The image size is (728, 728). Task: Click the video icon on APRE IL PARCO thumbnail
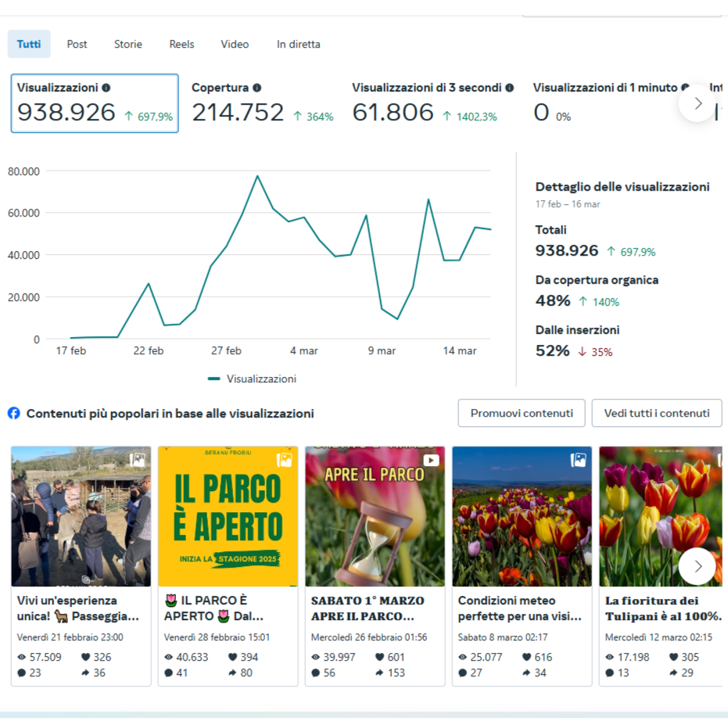pos(431,460)
